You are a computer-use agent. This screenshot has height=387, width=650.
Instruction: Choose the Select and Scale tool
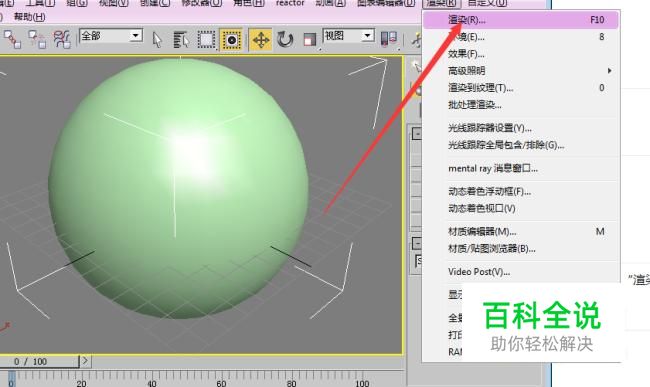coord(310,40)
